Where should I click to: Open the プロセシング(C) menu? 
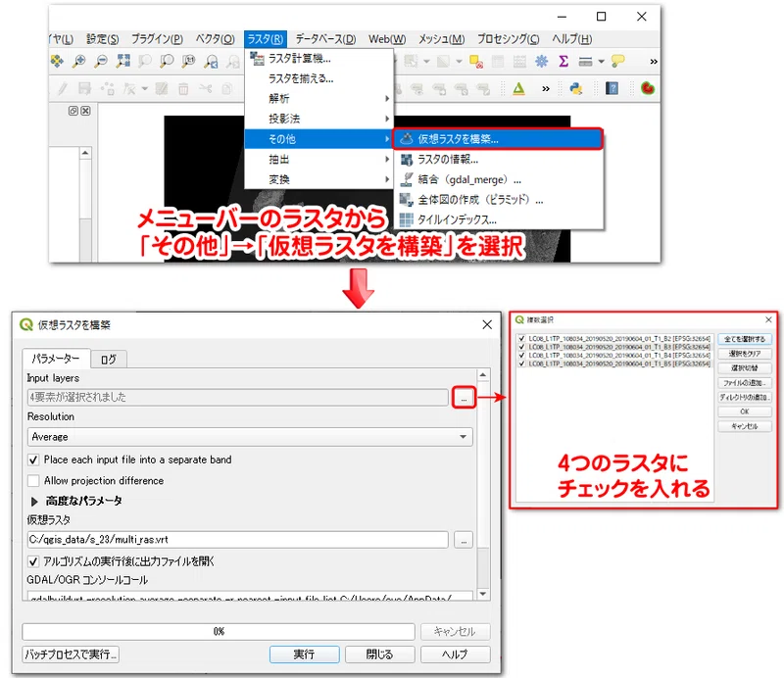(x=508, y=39)
